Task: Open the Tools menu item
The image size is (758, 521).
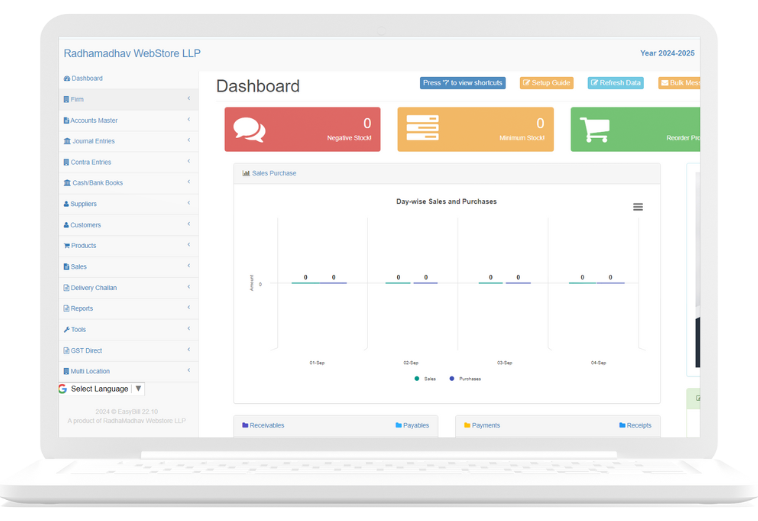Action: pos(129,330)
